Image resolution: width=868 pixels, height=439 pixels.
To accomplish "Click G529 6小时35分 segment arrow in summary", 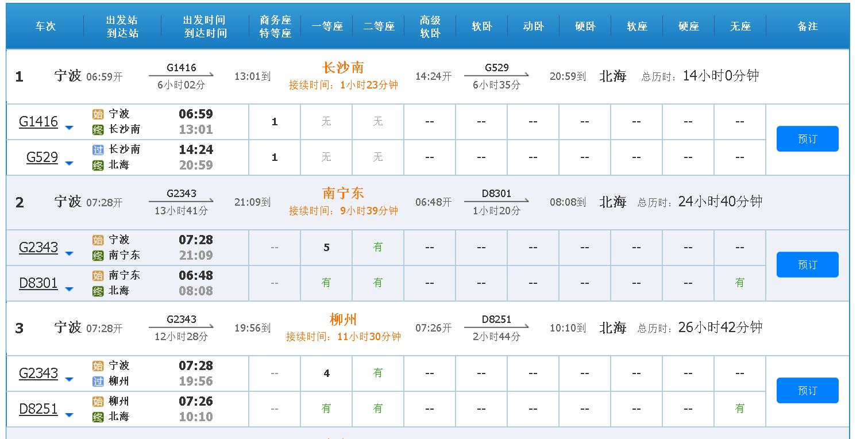I will 496,76.
